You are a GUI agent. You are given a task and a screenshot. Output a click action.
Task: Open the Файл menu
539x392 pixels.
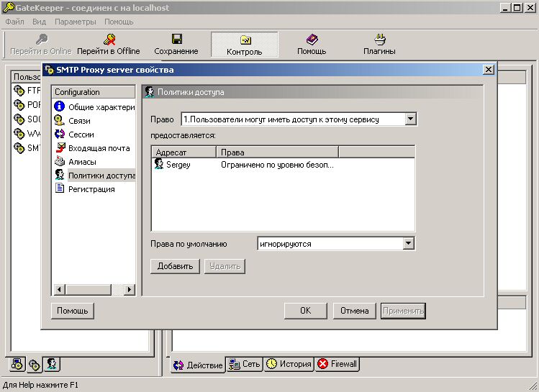coord(15,22)
